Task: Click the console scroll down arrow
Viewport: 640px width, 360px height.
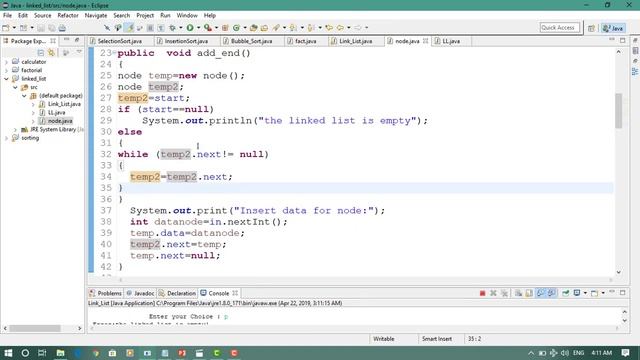Action: pyautogui.click(x=624, y=321)
